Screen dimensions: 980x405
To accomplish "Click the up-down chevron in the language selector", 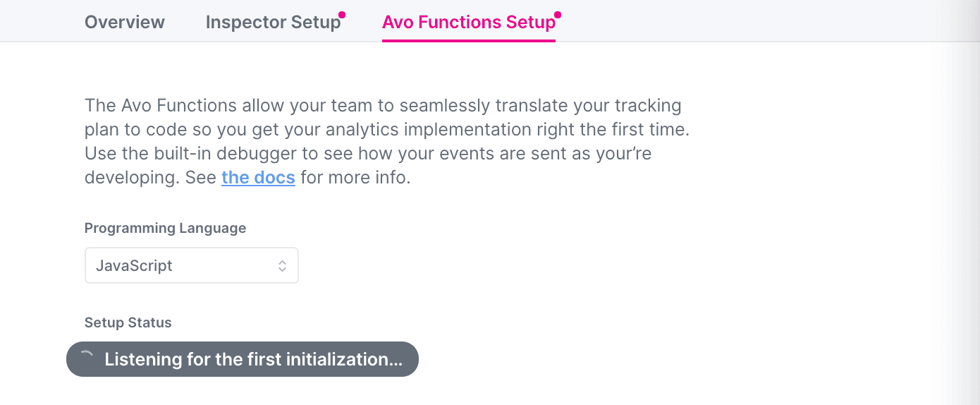I will [282, 266].
